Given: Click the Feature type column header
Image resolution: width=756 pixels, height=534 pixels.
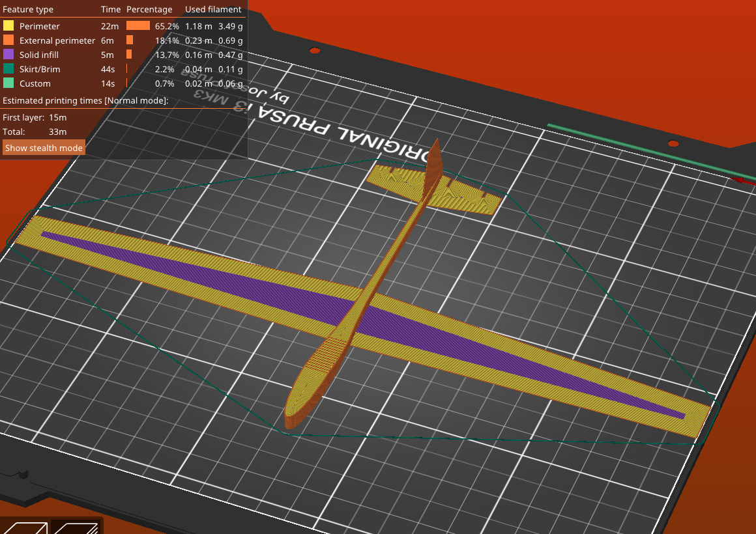Looking at the screenshot, I should coord(28,10).
